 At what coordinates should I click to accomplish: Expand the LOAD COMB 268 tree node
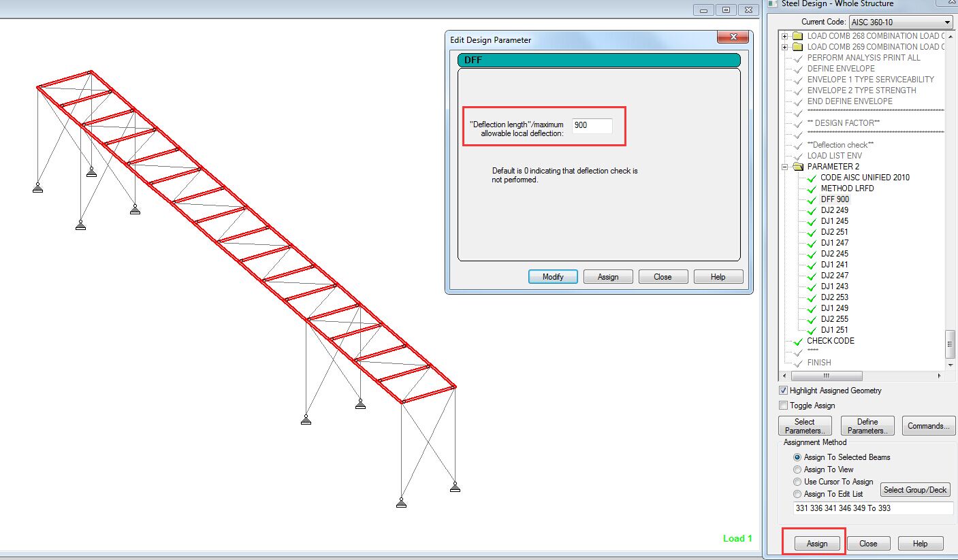[785, 36]
